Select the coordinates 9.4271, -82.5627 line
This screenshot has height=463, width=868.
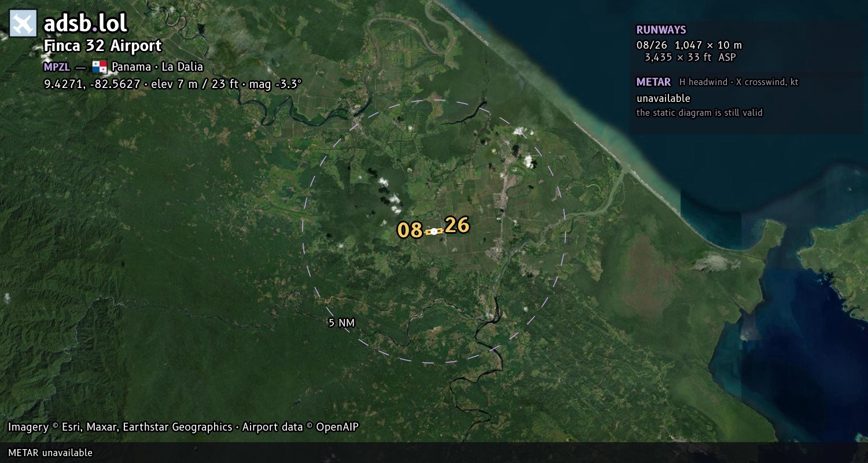coord(173,84)
